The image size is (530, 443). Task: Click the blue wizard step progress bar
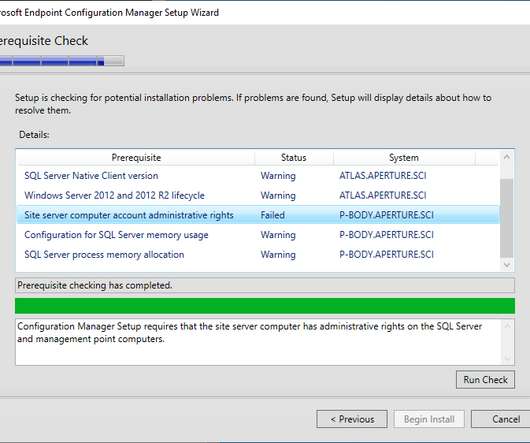[x=62, y=61]
